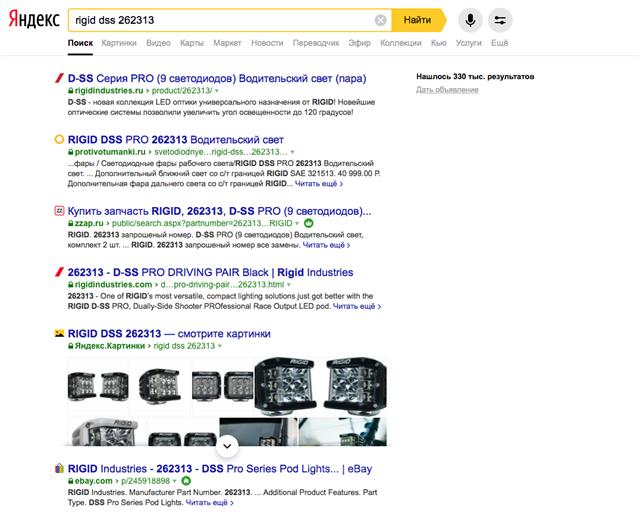Open the Ещё menu in the navigation bar
The image size is (640, 523).
pyautogui.click(x=499, y=43)
